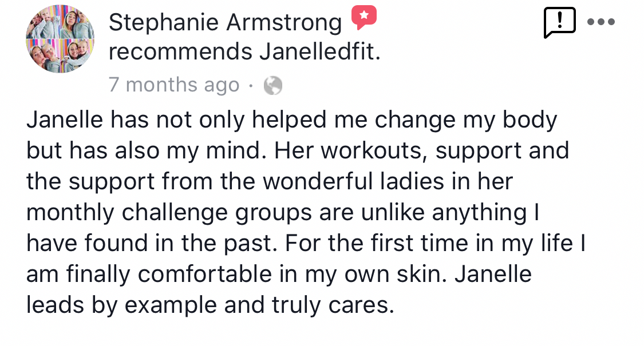
Task: Click the line 'the support from the wonderful ladies'
Action: (270, 182)
